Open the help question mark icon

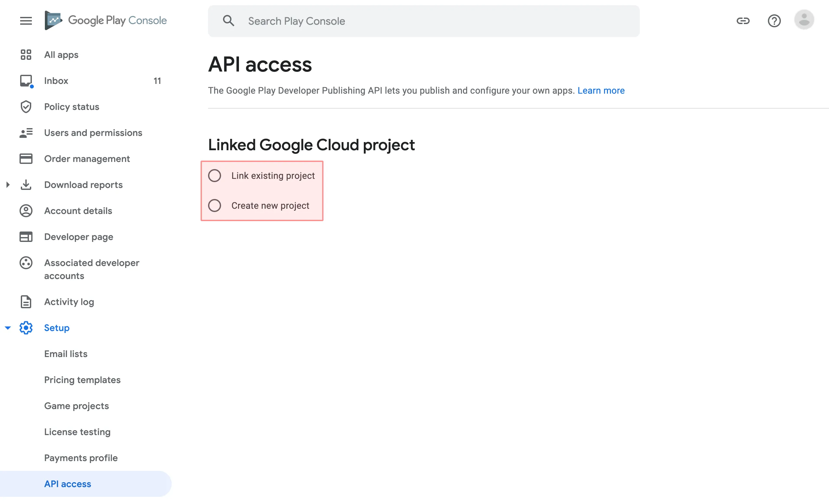[774, 21]
